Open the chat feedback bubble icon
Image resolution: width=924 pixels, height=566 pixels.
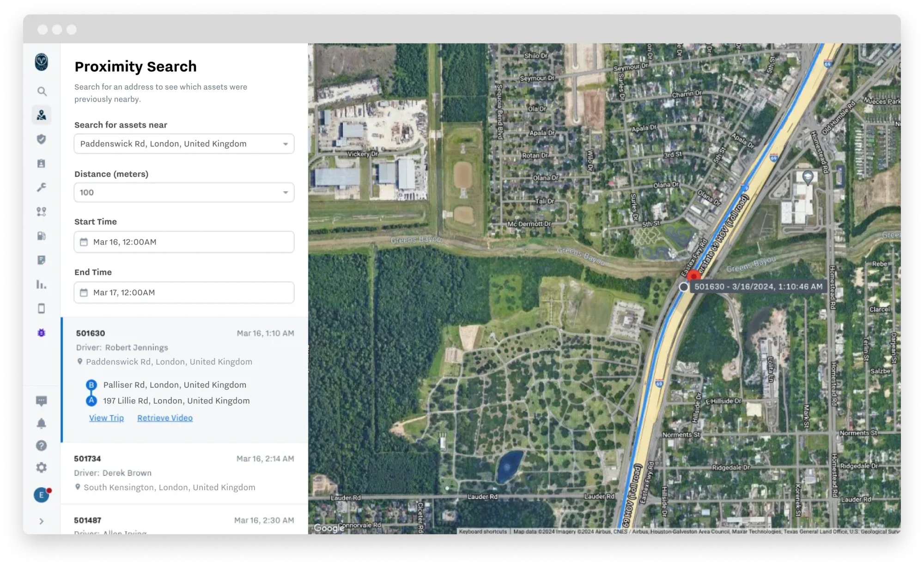pyautogui.click(x=42, y=401)
